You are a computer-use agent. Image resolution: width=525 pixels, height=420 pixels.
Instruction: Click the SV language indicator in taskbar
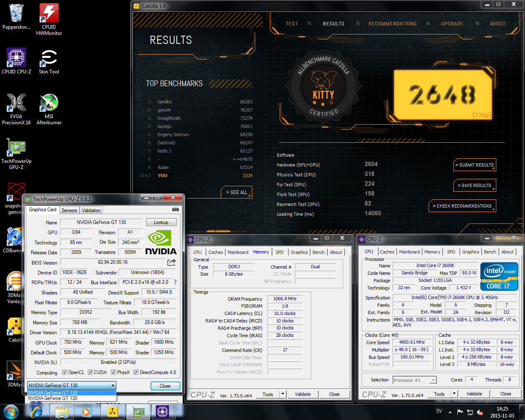point(439,411)
